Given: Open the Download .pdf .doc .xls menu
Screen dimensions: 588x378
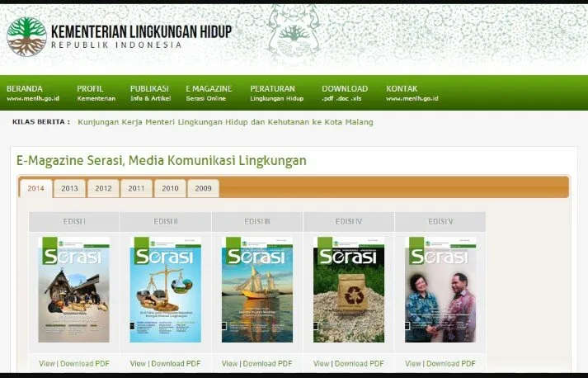Looking at the screenshot, I should tap(345, 93).
